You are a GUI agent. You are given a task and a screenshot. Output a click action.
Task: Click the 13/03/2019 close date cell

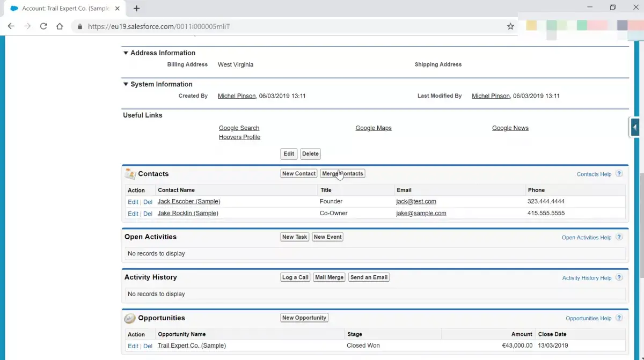coord(552,346)
